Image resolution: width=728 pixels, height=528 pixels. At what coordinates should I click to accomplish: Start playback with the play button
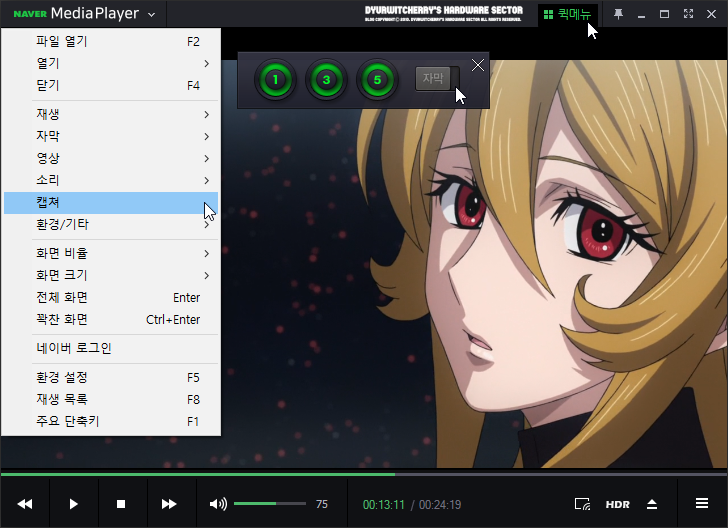(73, 504)
